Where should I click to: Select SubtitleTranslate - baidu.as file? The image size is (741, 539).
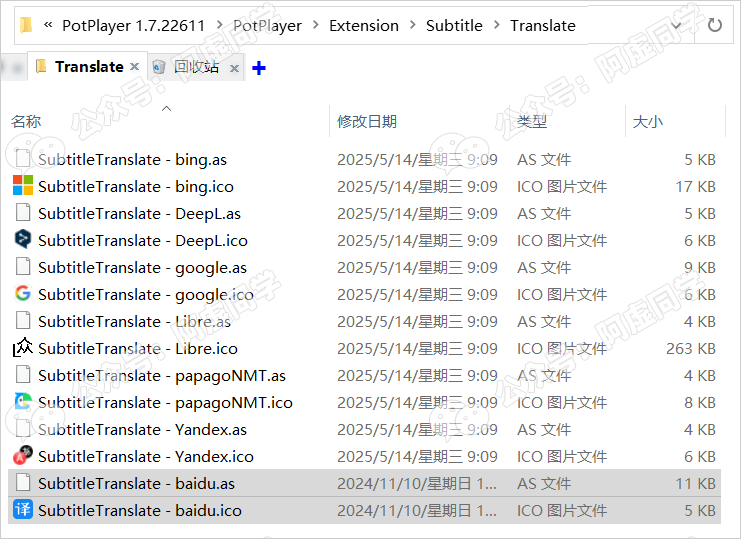136,483
